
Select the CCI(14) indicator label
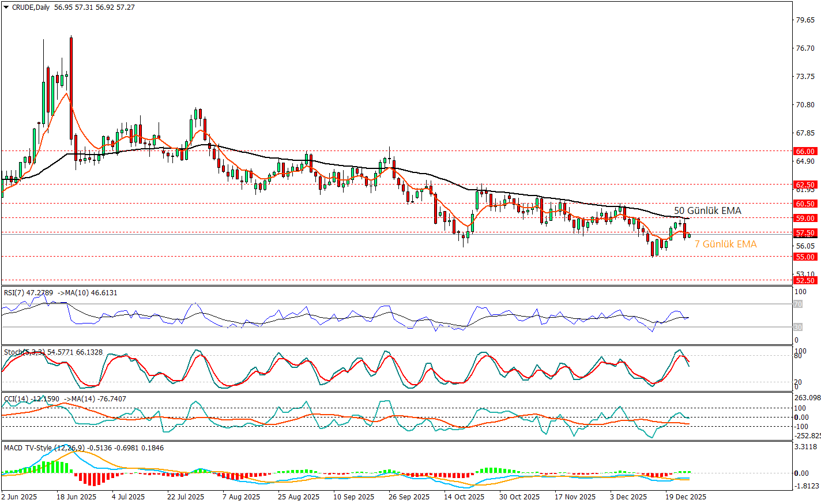(16, 399)
